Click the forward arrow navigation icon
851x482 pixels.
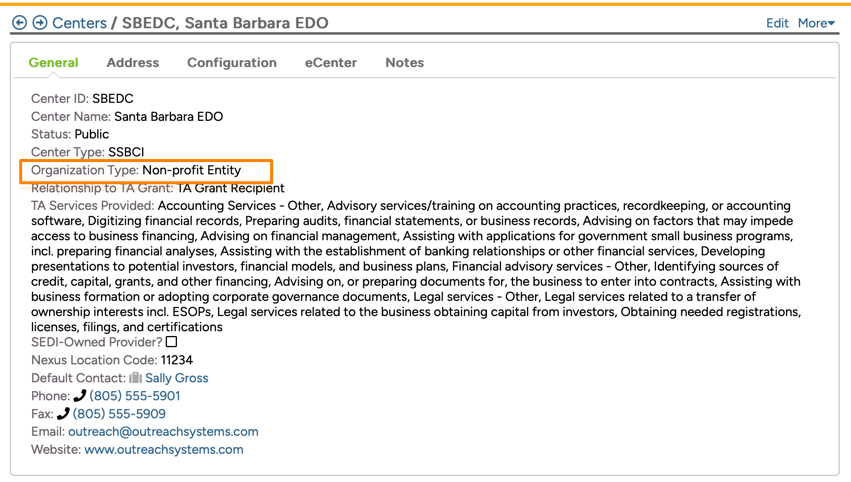40,23
